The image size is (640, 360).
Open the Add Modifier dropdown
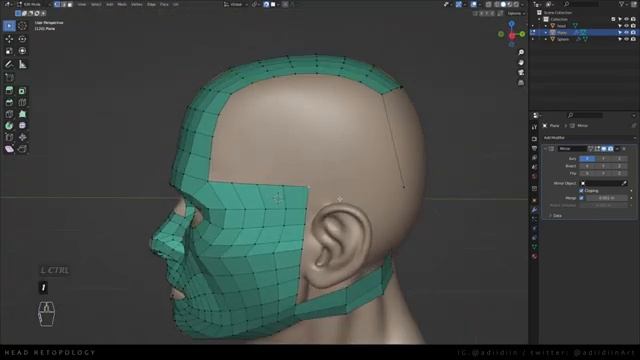coord(589,138)
